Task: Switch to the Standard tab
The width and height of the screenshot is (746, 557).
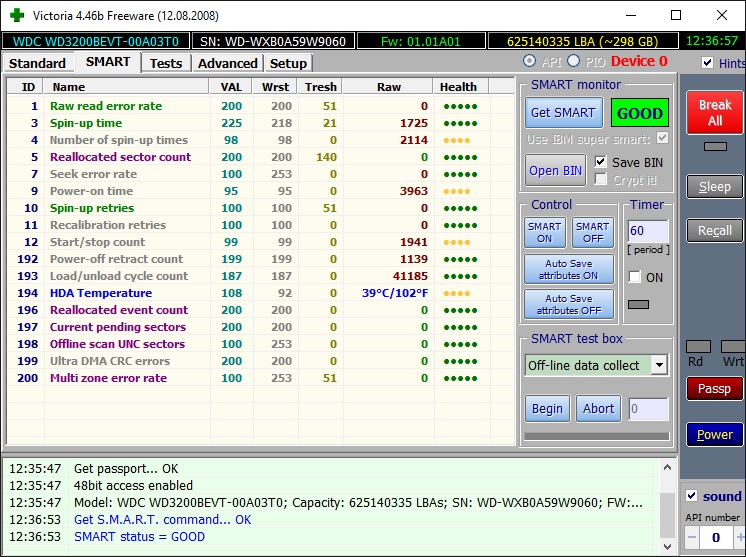Action: pos(37,63)
